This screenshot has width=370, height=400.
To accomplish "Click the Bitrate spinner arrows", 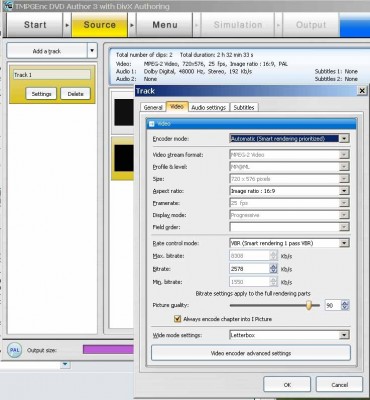I will 273,269.
